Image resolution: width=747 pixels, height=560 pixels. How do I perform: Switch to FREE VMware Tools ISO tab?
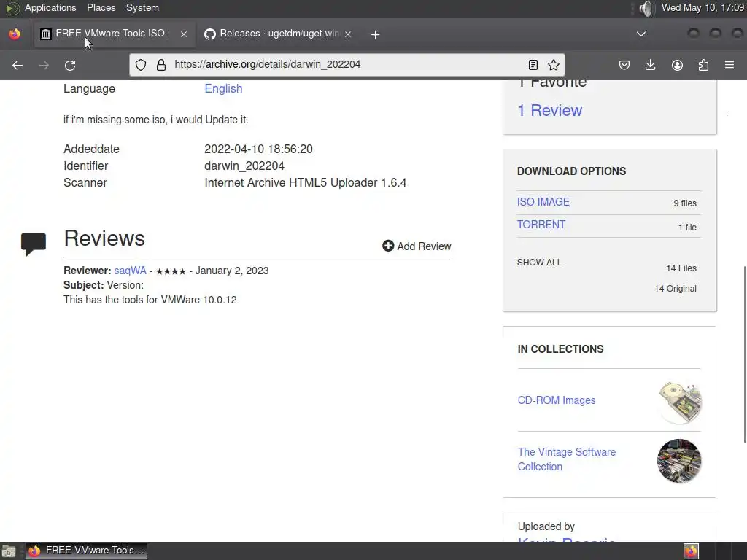pos(113,34)
